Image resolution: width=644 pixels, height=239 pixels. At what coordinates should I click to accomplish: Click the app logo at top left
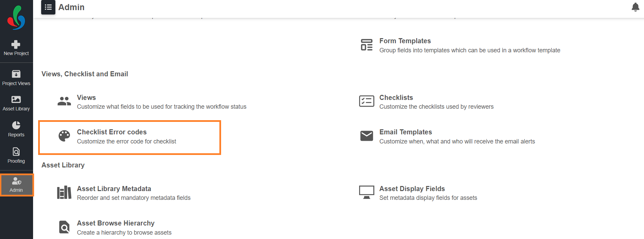16,18
